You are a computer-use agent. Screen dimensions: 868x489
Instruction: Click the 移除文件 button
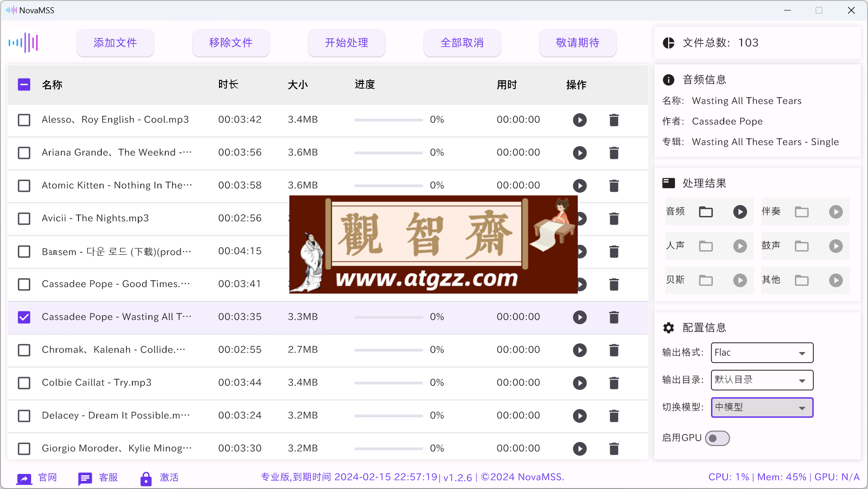click(231, 43)
